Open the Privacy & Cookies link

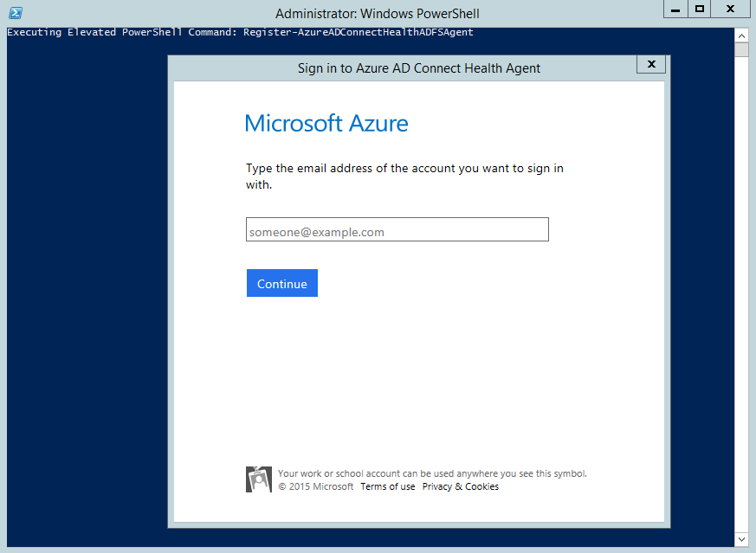[461, 486]
